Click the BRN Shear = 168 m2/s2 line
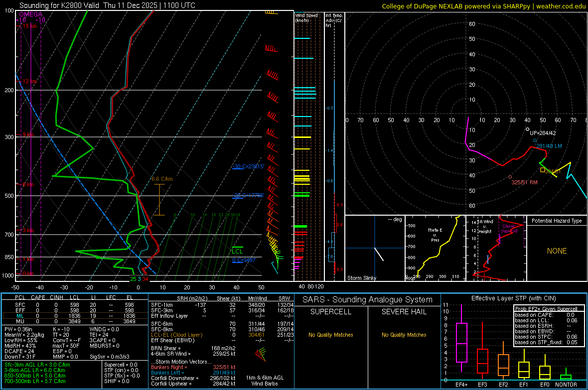The width and height of the screenshot is (588, 390). pyautogui.click(x=193, y=348)
